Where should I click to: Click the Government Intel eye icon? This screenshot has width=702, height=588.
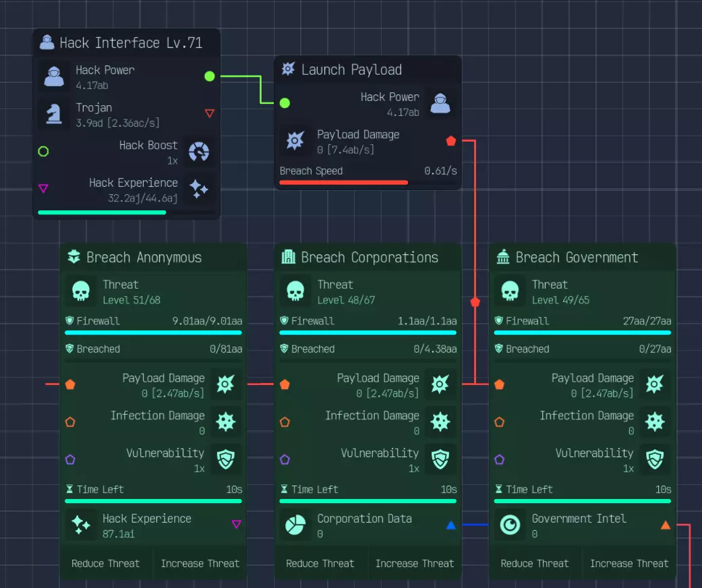pos(510,525)
